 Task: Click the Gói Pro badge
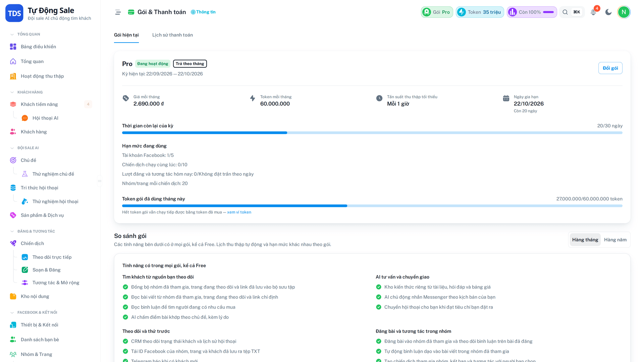pos(437,12)
